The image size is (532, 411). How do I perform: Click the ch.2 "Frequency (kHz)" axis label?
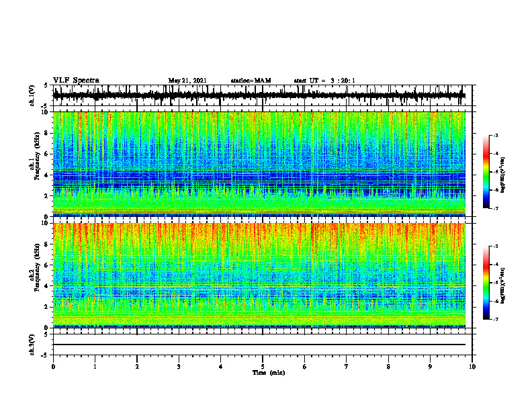pyautogui.click(x=37, y=268)
